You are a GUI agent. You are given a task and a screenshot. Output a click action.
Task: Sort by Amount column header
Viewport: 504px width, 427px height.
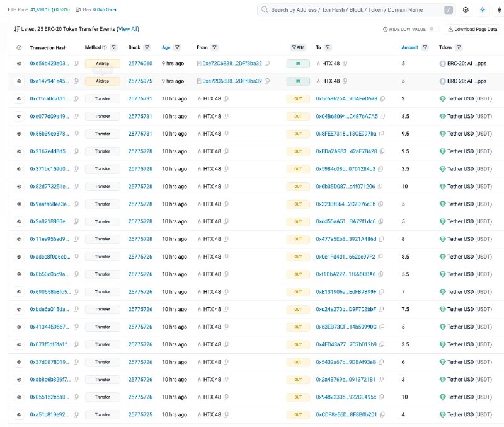[410, 47]
